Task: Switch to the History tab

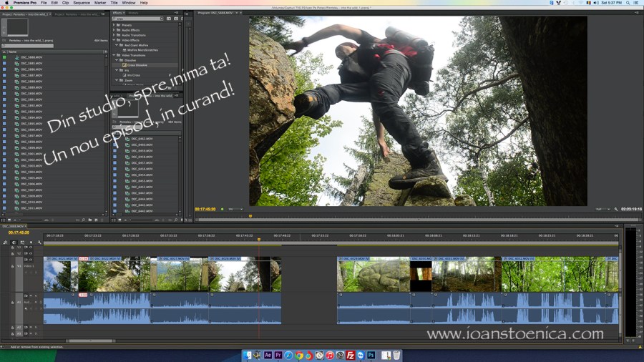Action: pyautogui.click(x=134, y=13)
